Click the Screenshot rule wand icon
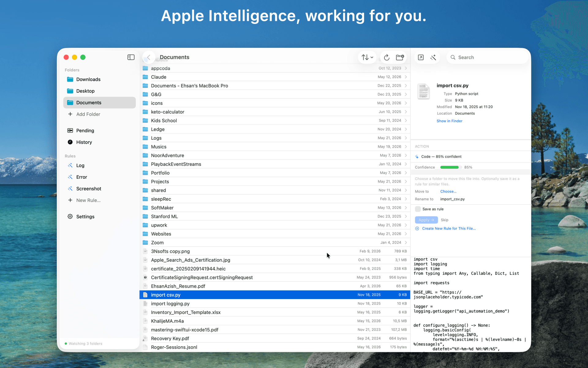 [x=70, y=189]
